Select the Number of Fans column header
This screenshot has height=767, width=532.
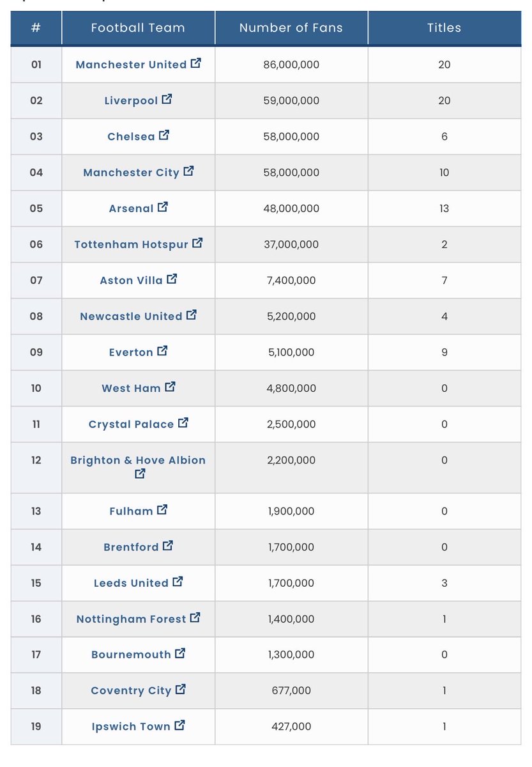[x=291, y=27]
